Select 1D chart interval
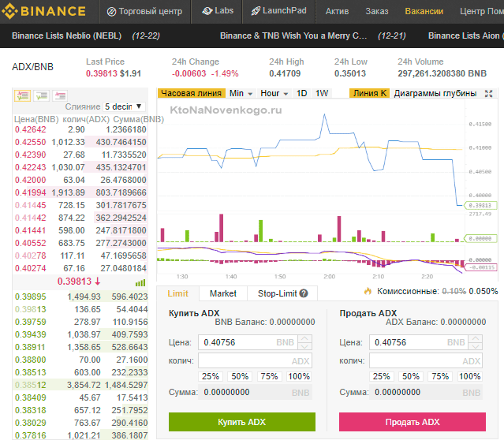Image resolution: width=504 pixels, height=444 pixels. [301, 94]
